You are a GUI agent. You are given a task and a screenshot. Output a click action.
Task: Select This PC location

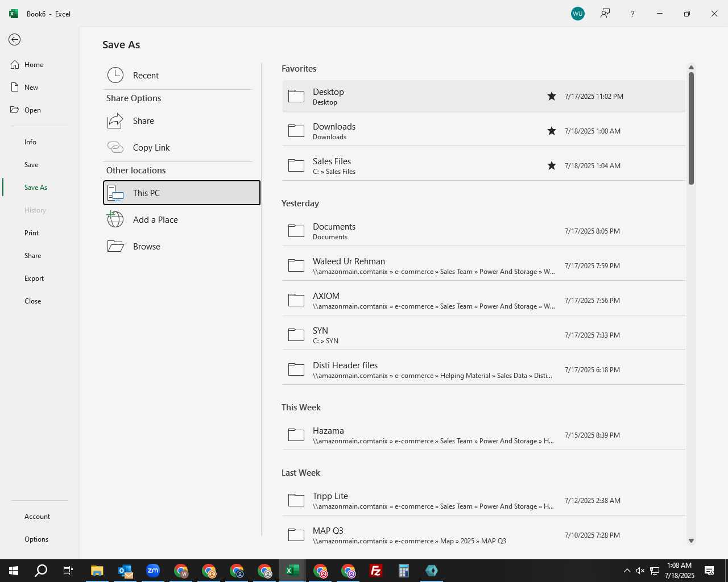pyautogui.click(x=181, y=193)
